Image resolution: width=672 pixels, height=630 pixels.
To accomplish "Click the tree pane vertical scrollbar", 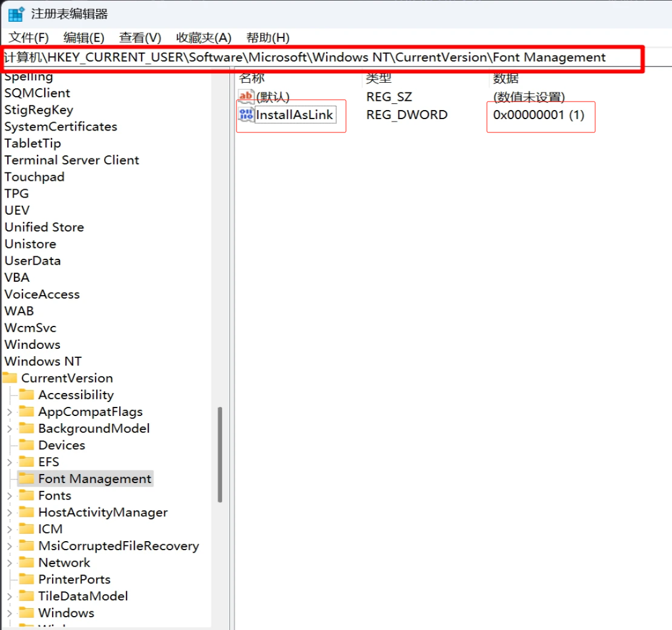I will 220,455.
